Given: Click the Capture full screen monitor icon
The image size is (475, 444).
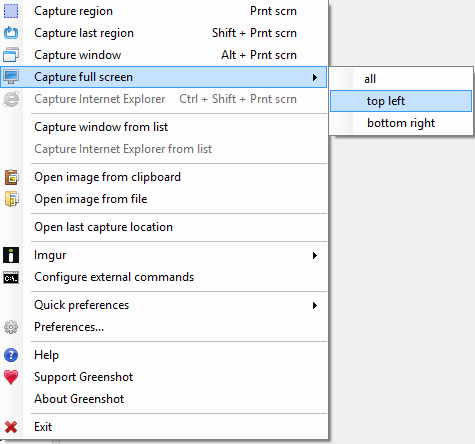Looking at the screenshot, I should 11,77.
